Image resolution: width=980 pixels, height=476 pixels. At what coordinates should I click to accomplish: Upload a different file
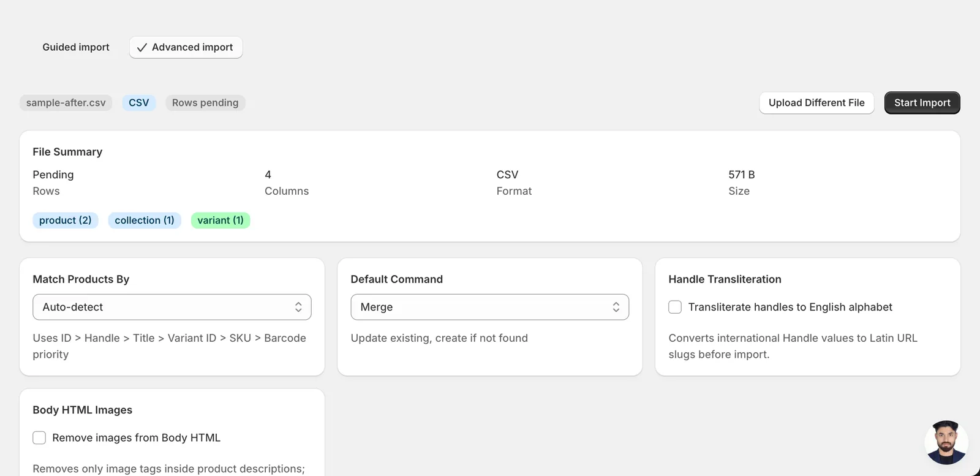(816, 103)
